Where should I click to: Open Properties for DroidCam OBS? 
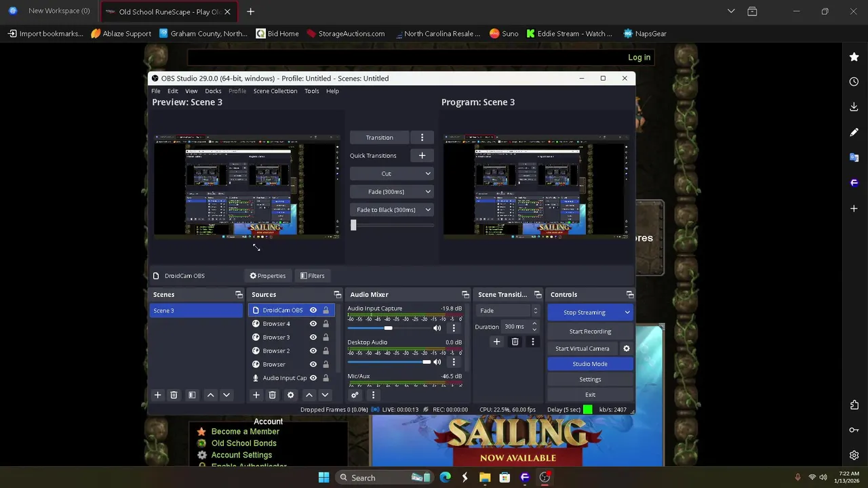pyautogui.click(x=268, y=276)
